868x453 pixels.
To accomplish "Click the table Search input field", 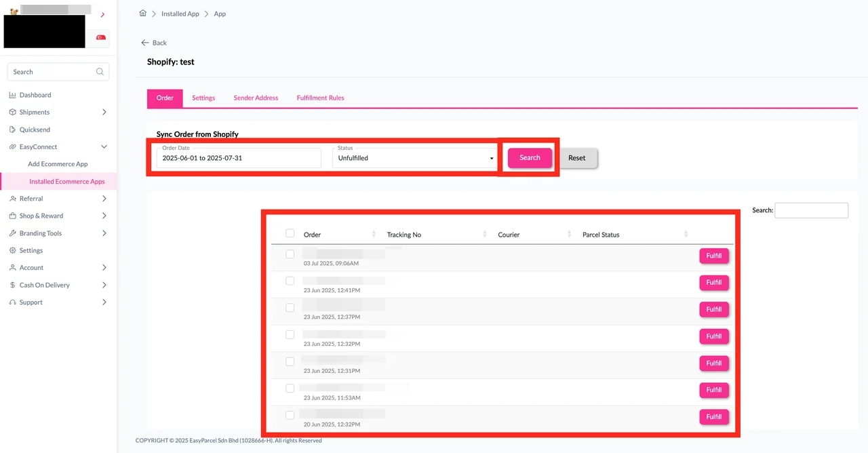I will (x=811, y=210).
